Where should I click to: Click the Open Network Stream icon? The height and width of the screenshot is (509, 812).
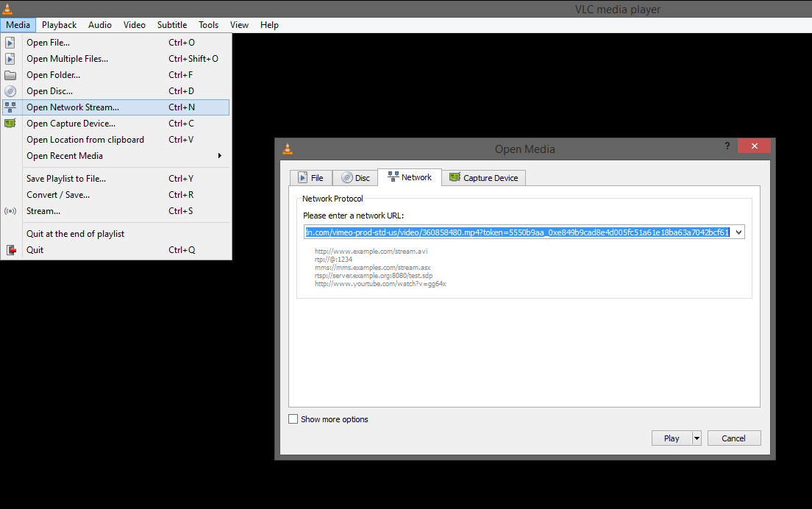click(x=10, y=107)
